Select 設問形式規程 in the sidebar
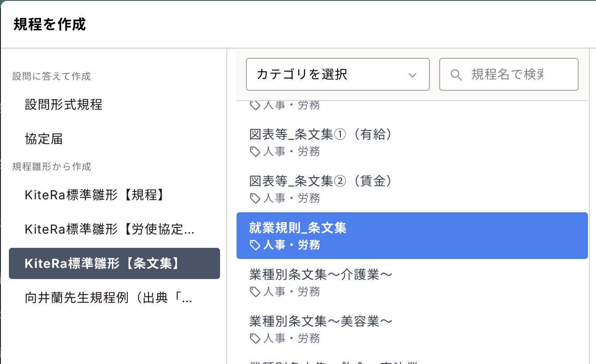 tap(64, 105)
